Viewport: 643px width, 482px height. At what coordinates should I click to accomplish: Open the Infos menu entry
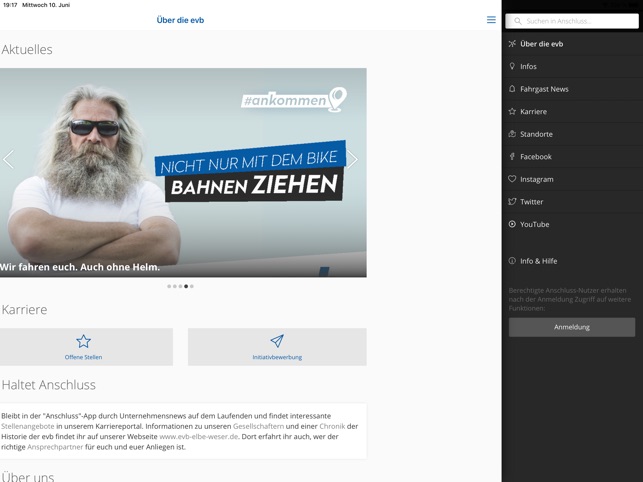click(572, 66)
